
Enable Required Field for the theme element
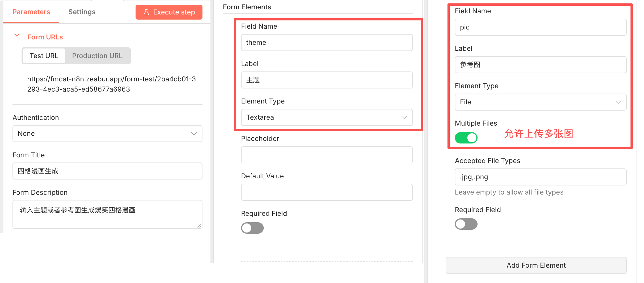(252, 228)
